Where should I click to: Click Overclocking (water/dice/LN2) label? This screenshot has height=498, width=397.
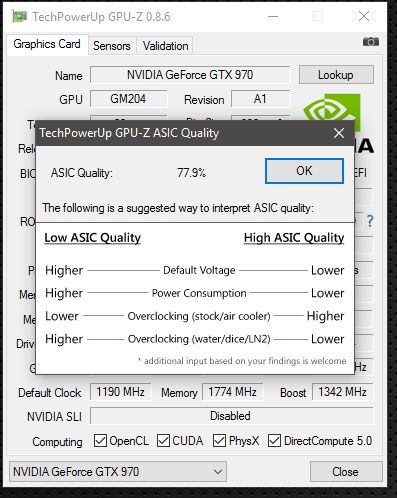click(199, 339)
